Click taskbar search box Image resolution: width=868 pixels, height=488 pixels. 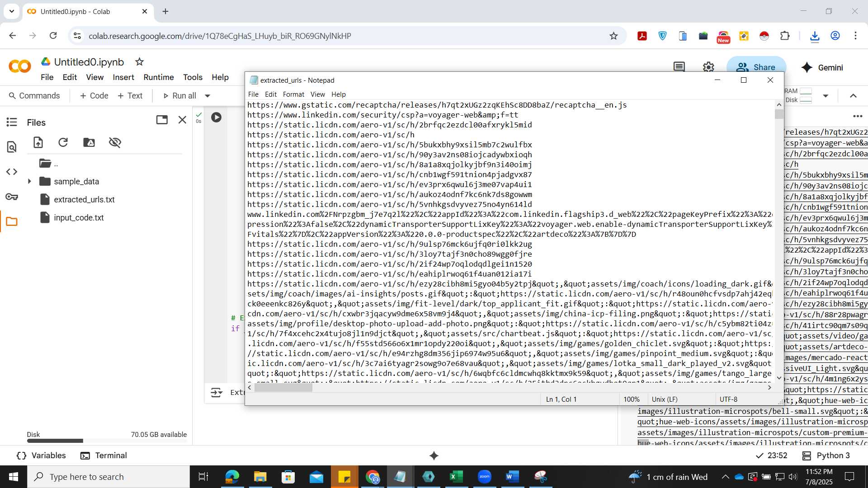point(108,477)
